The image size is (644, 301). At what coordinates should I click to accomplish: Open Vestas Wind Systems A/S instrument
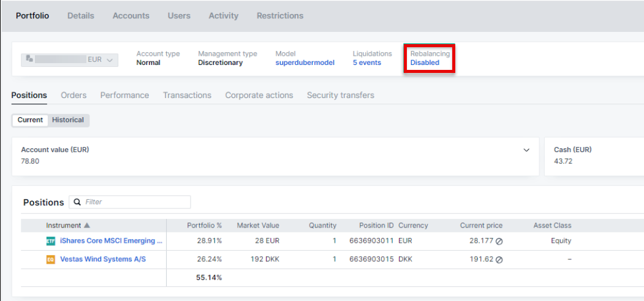tap(103, 260)
